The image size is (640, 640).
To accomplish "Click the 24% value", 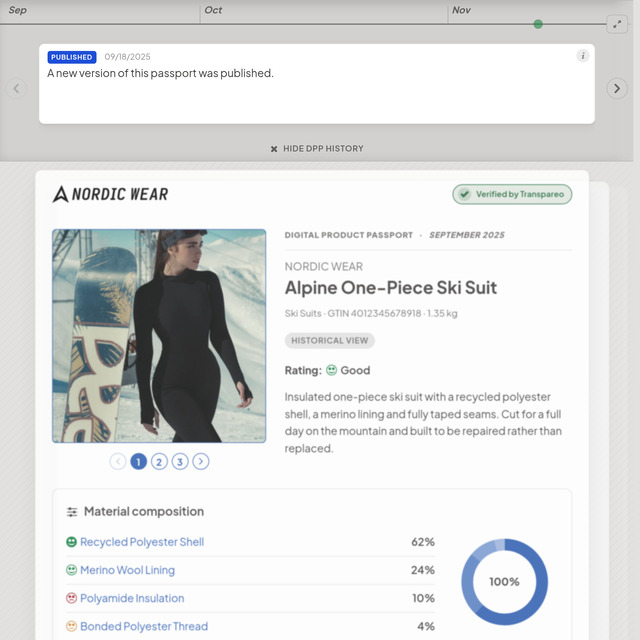I will (x=423, y=570).
